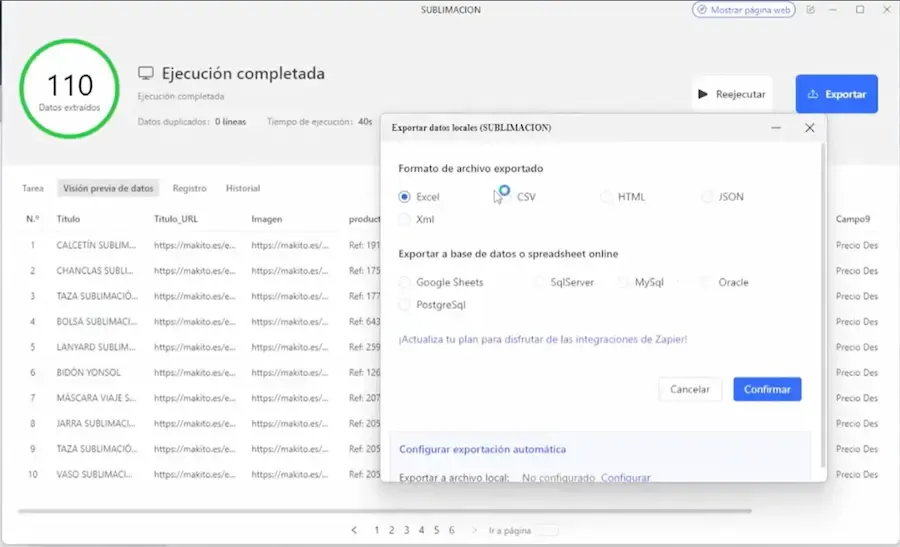Image resolution: width=900 pixels, height=547 pixels.
Task: Open Configurar exportación automática section
Action: click(482, 449)
